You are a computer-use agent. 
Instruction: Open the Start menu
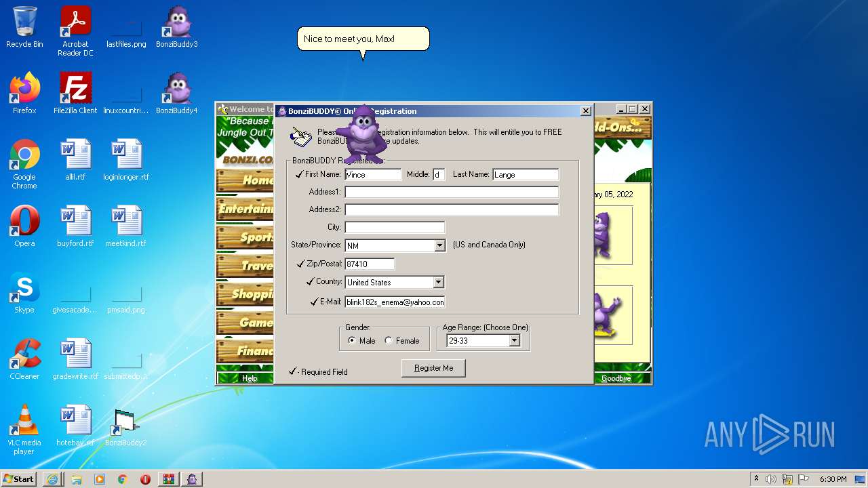click(x=19, y=479)
